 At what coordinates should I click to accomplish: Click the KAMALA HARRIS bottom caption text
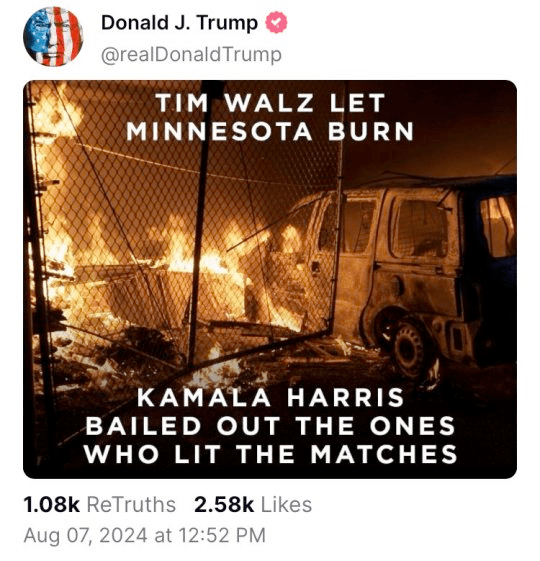[x=271, y=425]
